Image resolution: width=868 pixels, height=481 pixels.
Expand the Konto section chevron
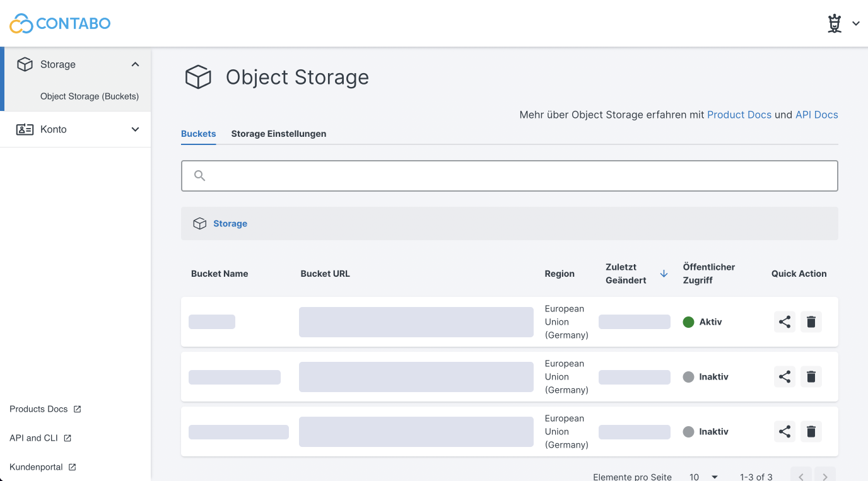[135, 129]
